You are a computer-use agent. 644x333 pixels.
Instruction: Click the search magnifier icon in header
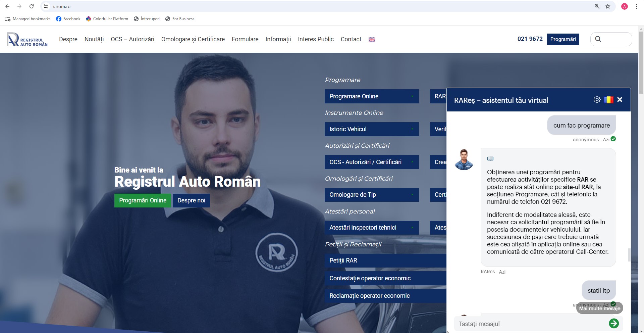pyautogui.click(x=598, y=39)
